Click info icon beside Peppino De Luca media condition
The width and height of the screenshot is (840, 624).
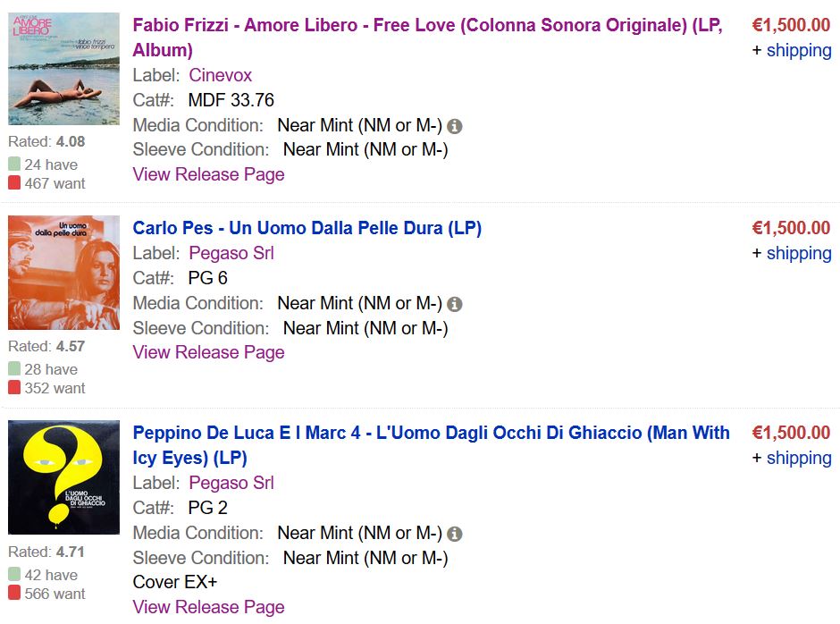(454, 534)
